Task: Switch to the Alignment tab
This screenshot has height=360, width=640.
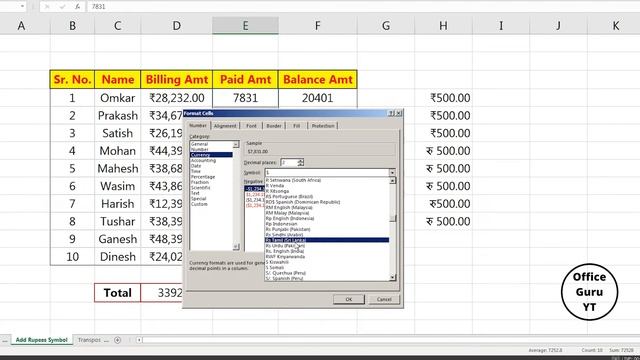Action: [x=225, y=126]
